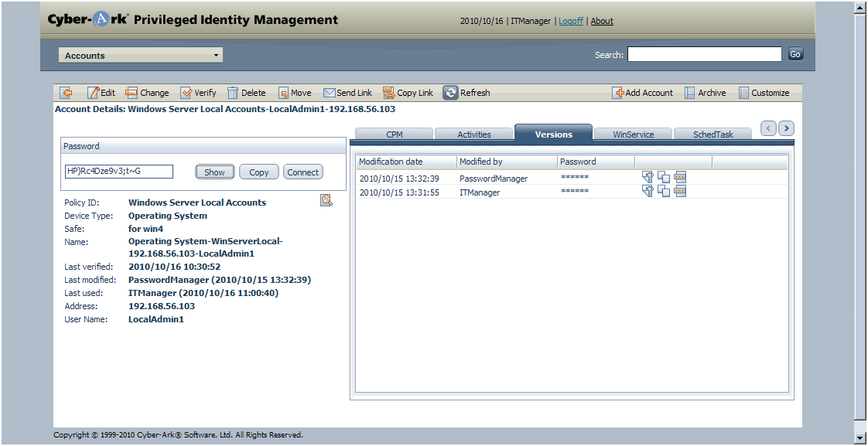Click the Send Link envelope icon
This screenshot has height=446, width=868.
point(330,93)
